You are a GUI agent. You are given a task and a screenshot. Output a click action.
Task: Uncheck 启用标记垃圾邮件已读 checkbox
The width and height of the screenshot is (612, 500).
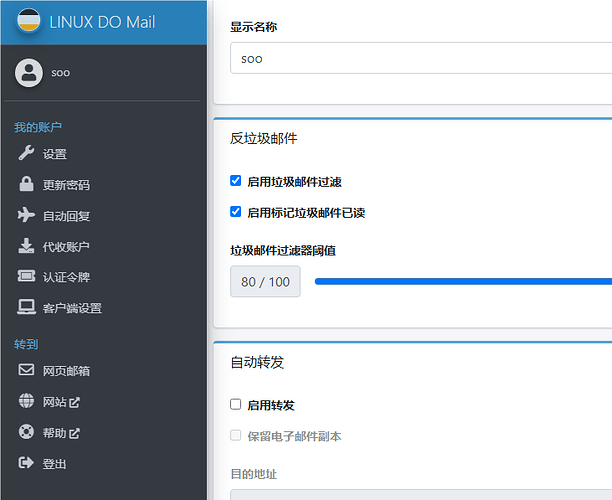tap(235, 212)
